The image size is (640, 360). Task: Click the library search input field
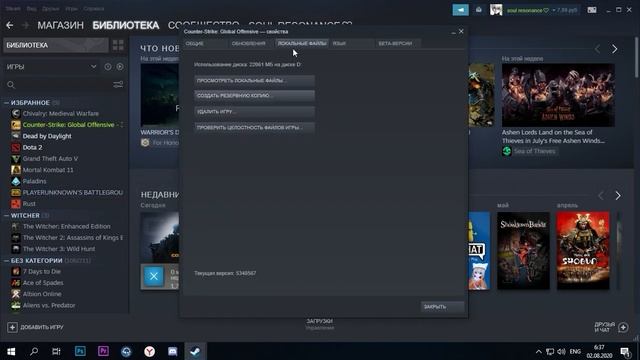tap(63, 85)
